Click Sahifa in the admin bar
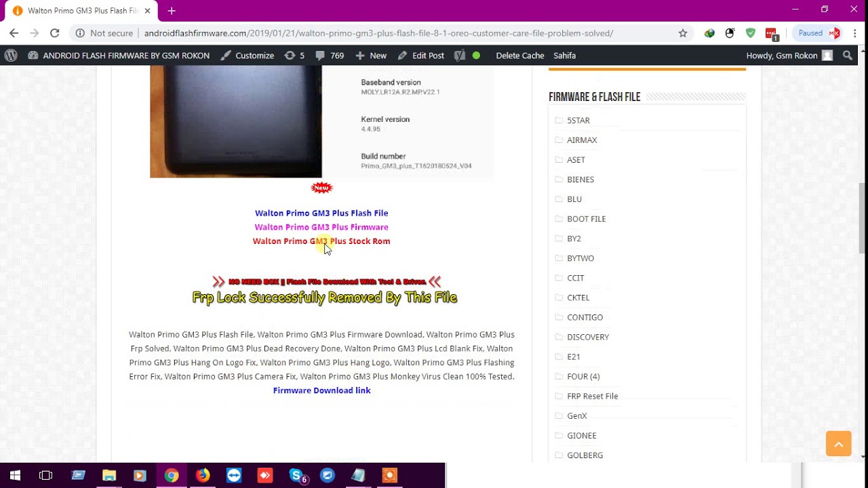The width and height of the screenshot is (868, 488). (564, 56)
